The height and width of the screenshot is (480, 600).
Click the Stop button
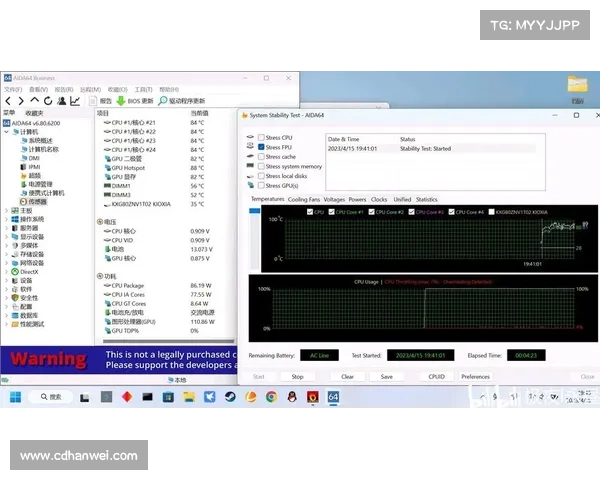(x=297, y=377)
